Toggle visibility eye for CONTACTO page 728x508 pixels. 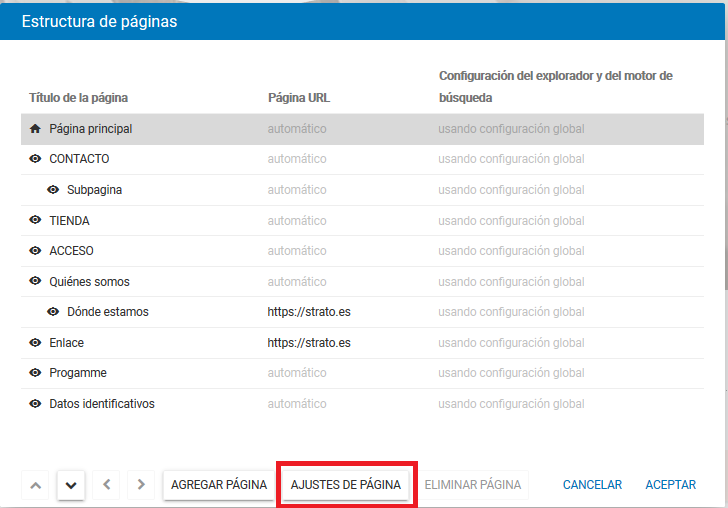point(35,159)
